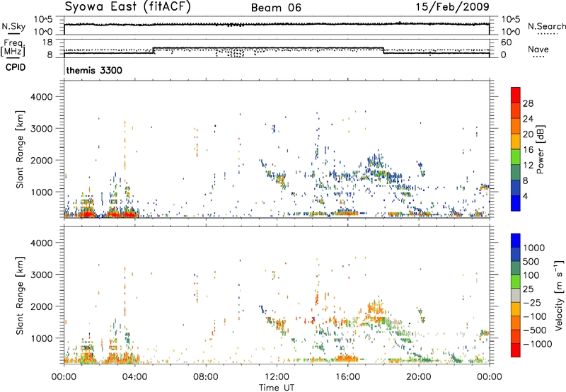Screen dimensions: 566x392
Task: Click the teal Power segment between 8 and 12
Action: click(x=516, y=172)
